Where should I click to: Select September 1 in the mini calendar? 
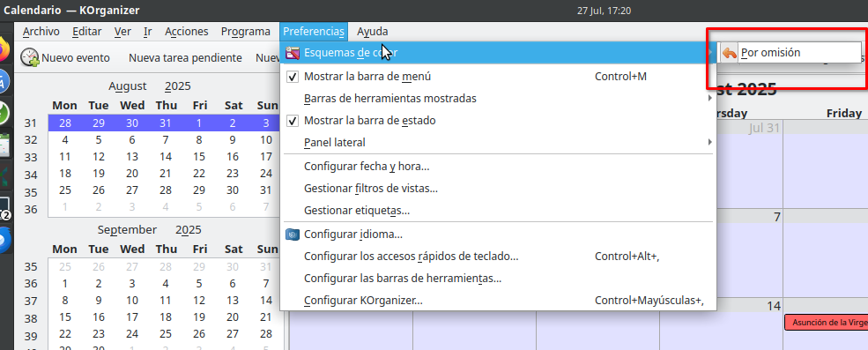tap(64, 284)
